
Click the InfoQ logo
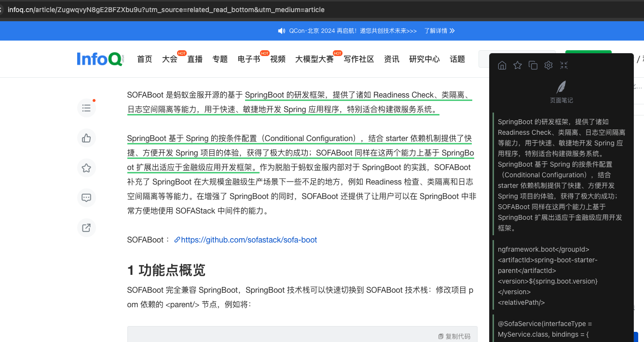click(100, 59)
